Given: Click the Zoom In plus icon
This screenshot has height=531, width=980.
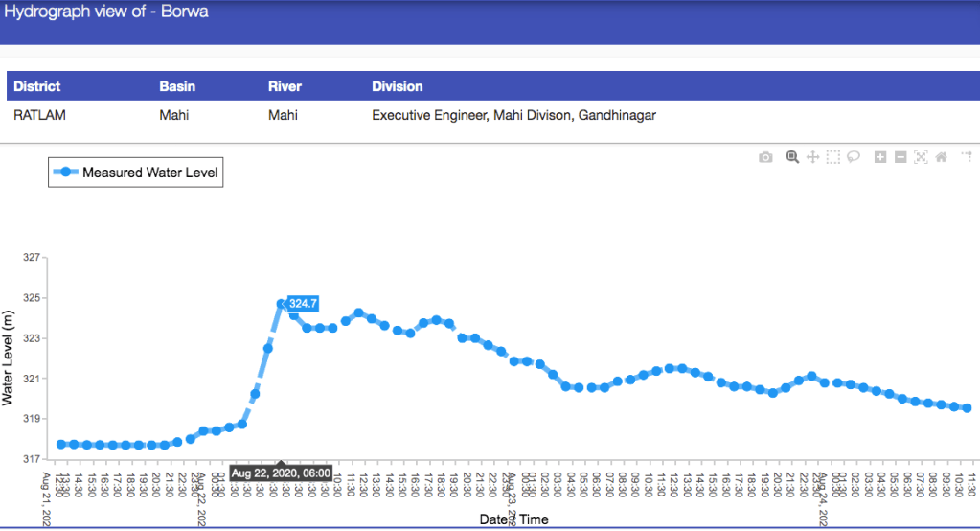Looking at the screenshot, I should coord(880,157).
